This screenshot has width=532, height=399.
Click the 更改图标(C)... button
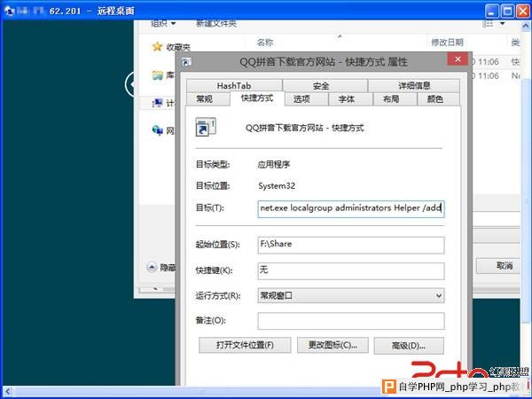[332, 346]
